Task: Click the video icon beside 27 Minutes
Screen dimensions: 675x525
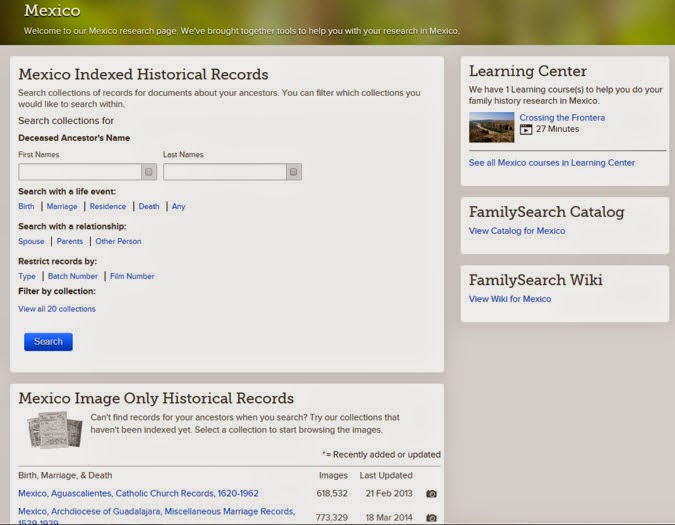Action: (x=526, y=129)
